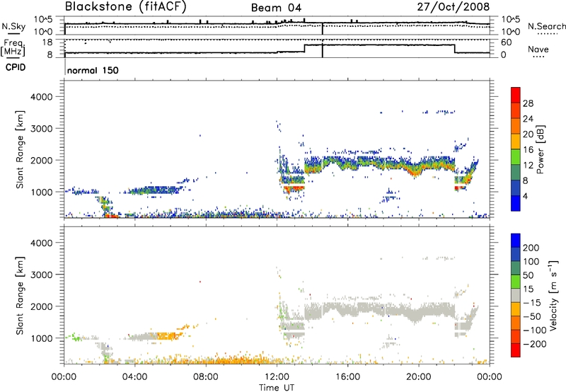Viewport: 566px width, 392px height.
Task: Click the solid line sample under N.Sky
Action: tap(13, 33)
